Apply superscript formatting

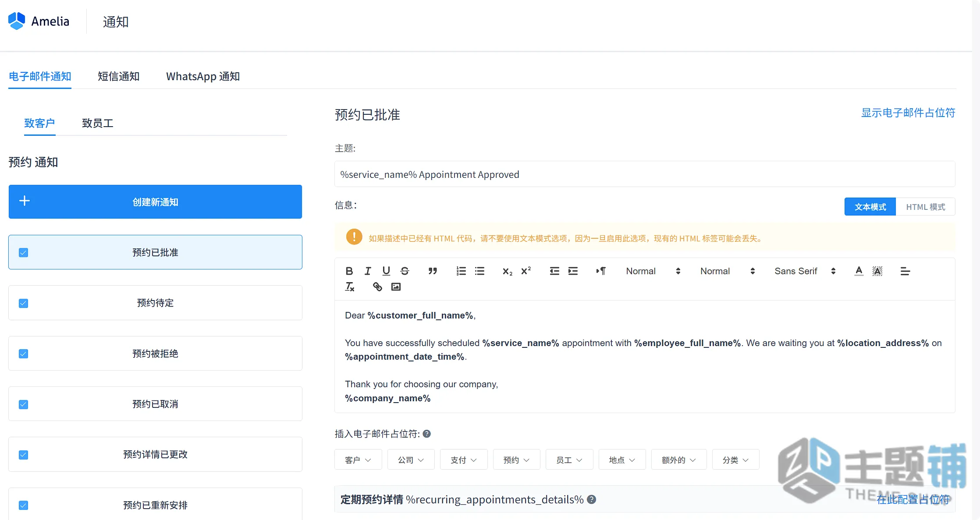coord(526,271)
